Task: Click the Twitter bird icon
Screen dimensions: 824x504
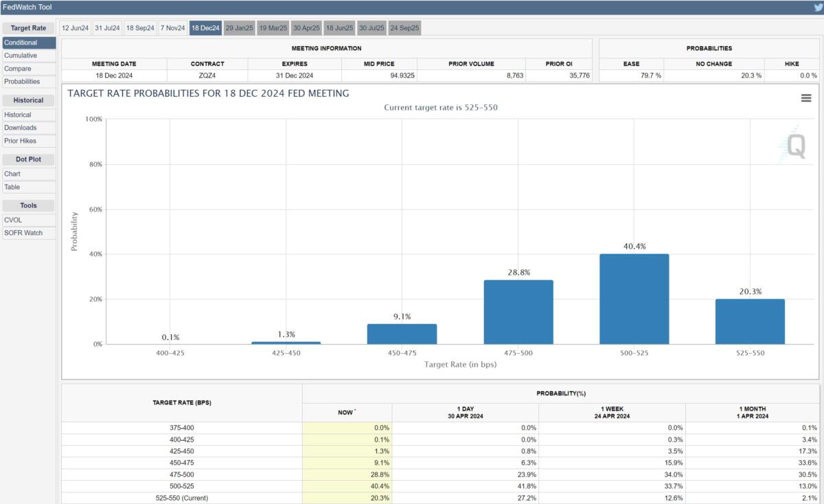Action: (818, 8)
